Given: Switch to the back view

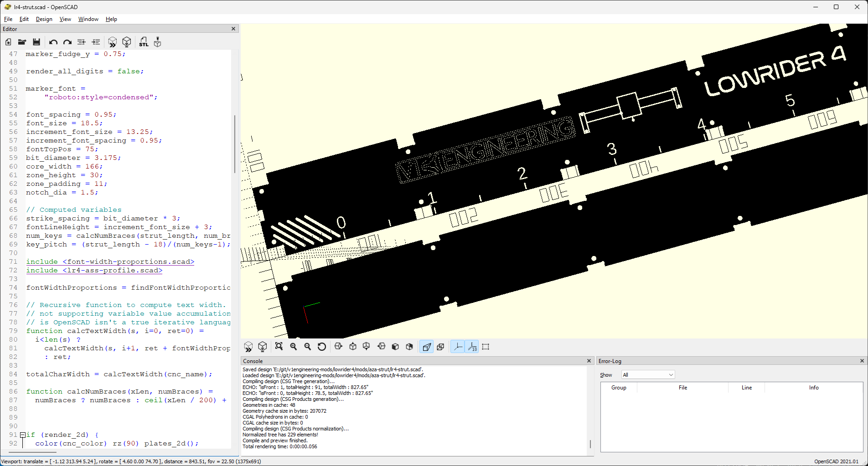Looking at the screenshot, I should (409, 347).
